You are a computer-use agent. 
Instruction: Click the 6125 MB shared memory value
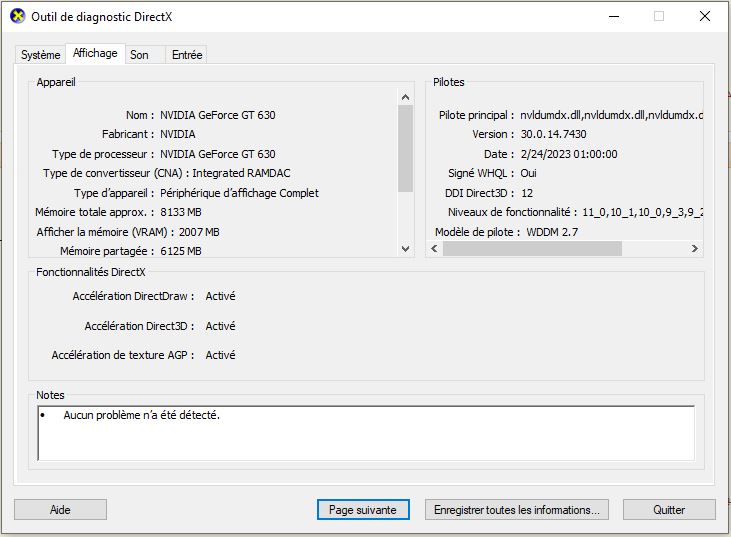181,251
